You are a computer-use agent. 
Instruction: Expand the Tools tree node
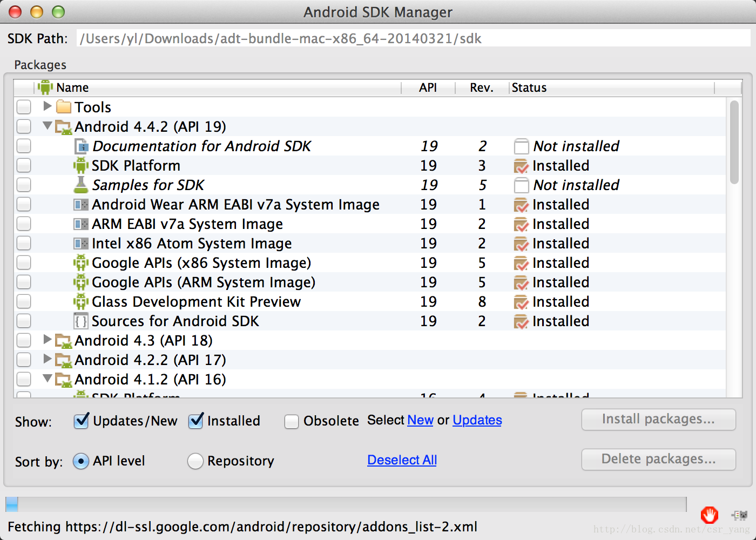point(48,106)
